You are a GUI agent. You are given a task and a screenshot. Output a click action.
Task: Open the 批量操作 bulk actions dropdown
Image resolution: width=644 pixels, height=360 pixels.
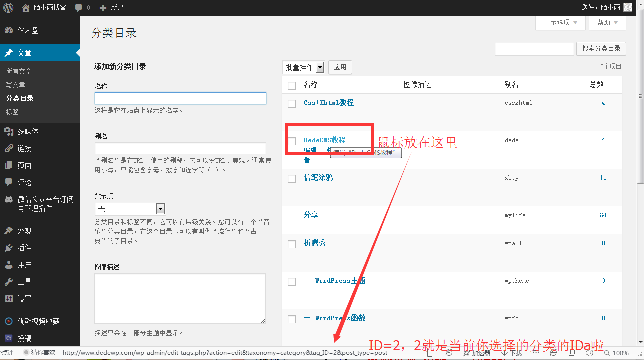[x=304, y=67]
